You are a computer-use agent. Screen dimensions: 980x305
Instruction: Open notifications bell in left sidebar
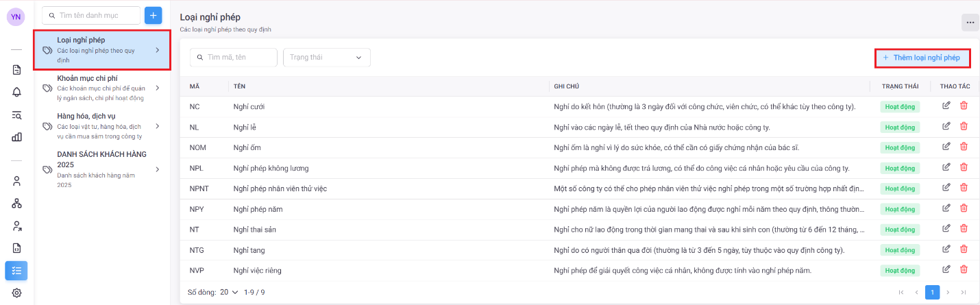pyautogui.click(x=16, y=92)
